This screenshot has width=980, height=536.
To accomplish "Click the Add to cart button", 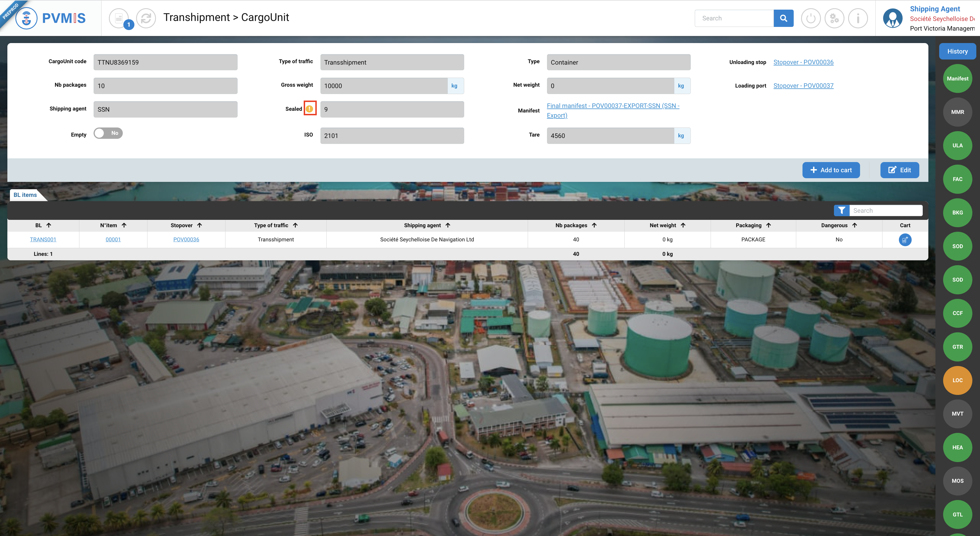I will pos(831,170).
